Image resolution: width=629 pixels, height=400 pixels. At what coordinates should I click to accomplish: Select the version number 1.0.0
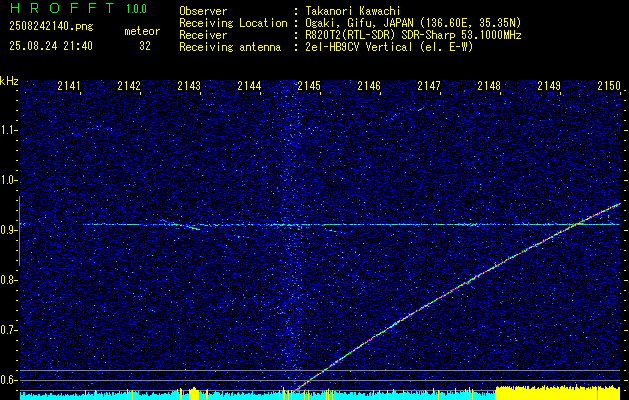pyautogui.click(x=136, y=9)
